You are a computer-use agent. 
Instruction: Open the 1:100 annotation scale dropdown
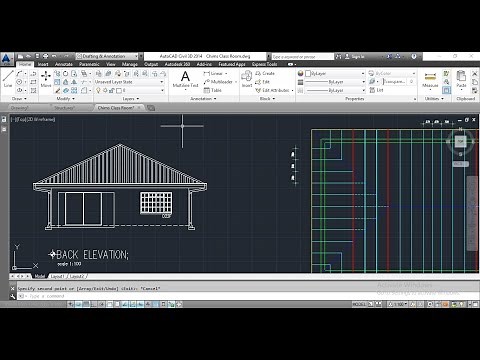point(398,304)
